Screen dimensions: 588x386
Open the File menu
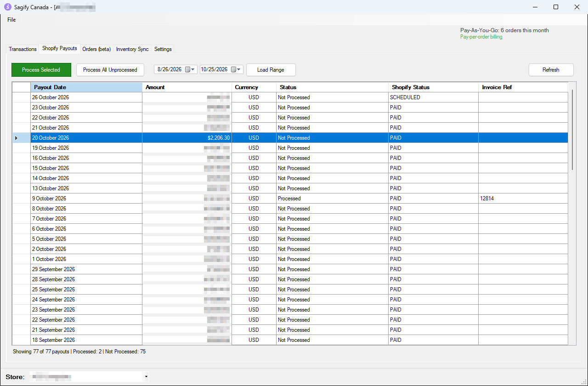click(11, 20)
